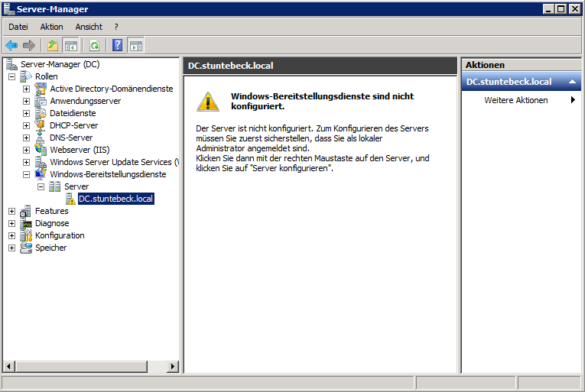This screenshot has height=392, width=585.
Task: Toggle the Action pane toolbar icon
Action: coord(136,46)
